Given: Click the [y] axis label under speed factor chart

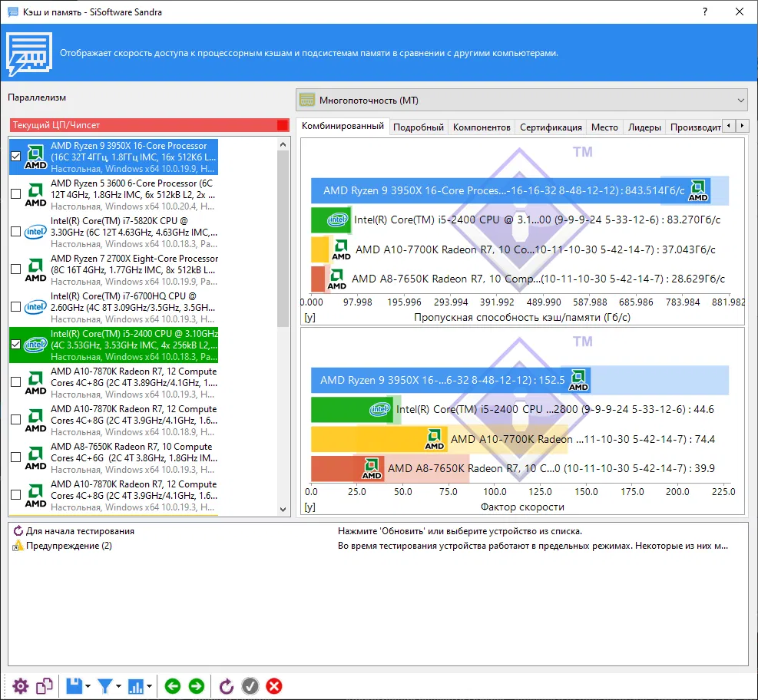Looking at the screenshot, I should [309, 507].
